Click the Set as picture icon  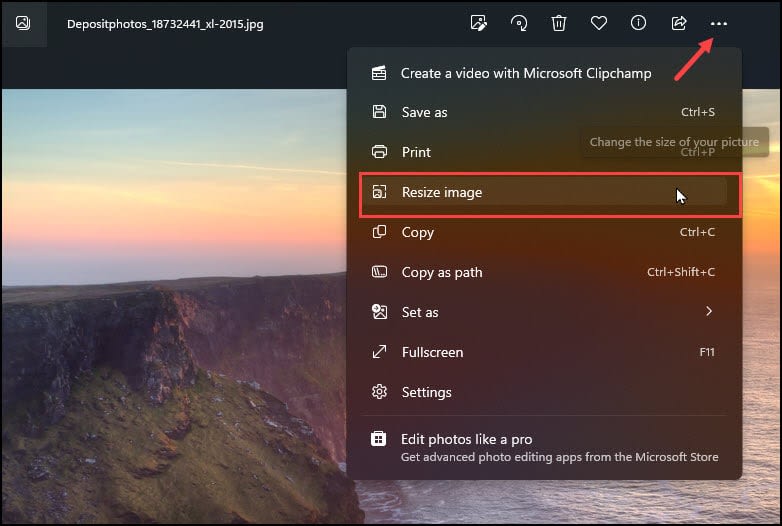379,312
